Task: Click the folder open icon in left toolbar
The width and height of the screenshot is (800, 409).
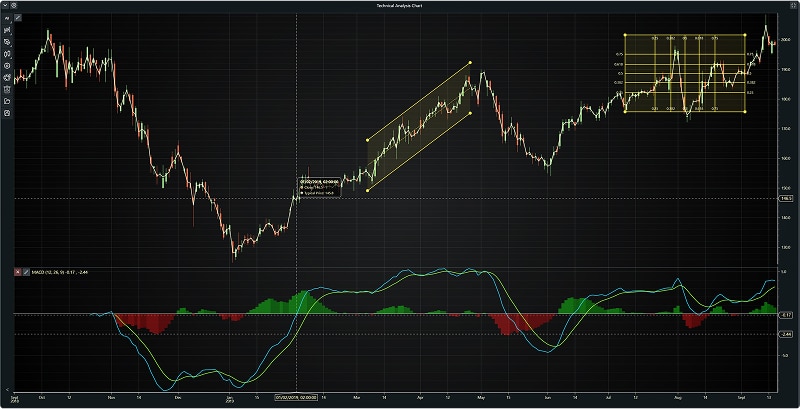Action: click(x=7, y=101)
